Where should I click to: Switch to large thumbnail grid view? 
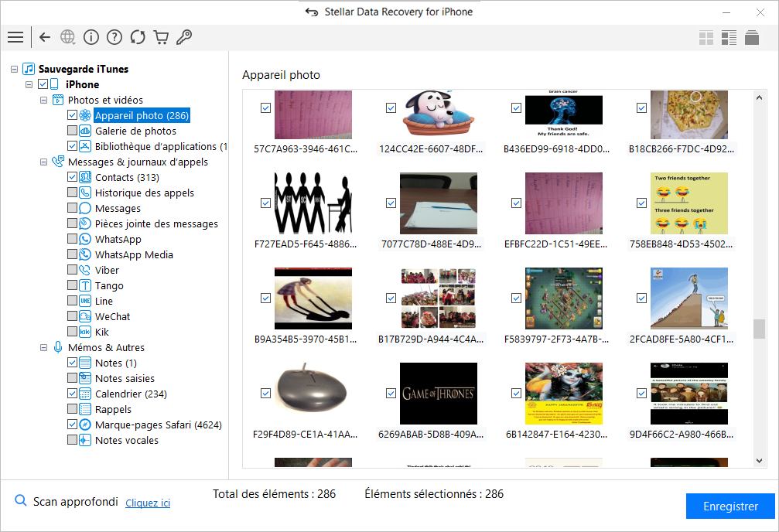[706, 38]
